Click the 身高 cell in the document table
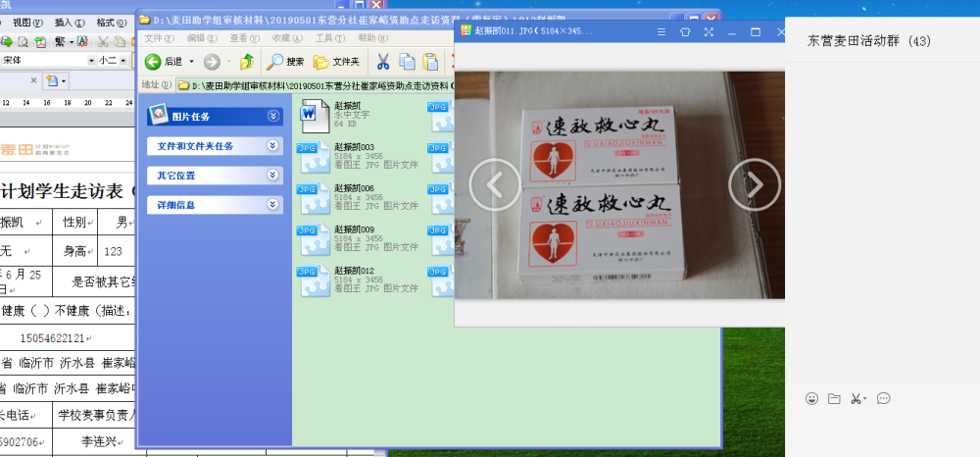The width and height of the screenshot is (980, 457). tap(75, 251)
